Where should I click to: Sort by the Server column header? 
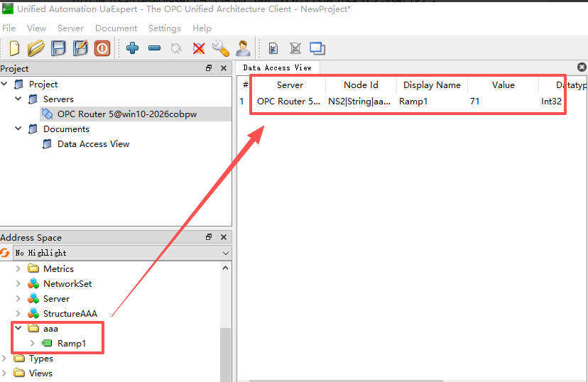[x=290, y=85]
